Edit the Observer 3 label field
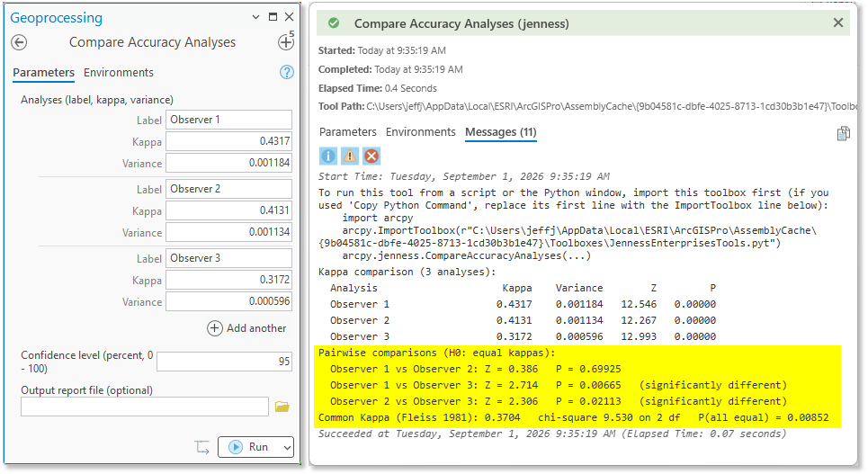 (x=228, y=258)
